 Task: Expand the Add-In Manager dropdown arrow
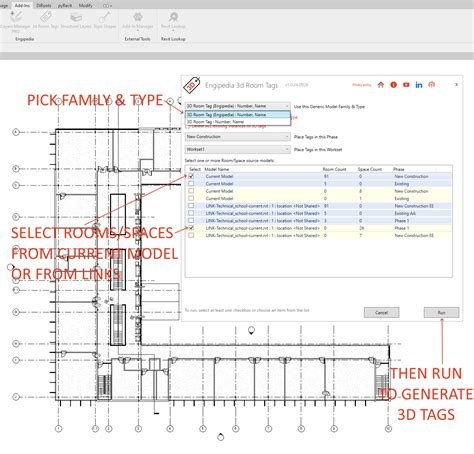[138, 30]
